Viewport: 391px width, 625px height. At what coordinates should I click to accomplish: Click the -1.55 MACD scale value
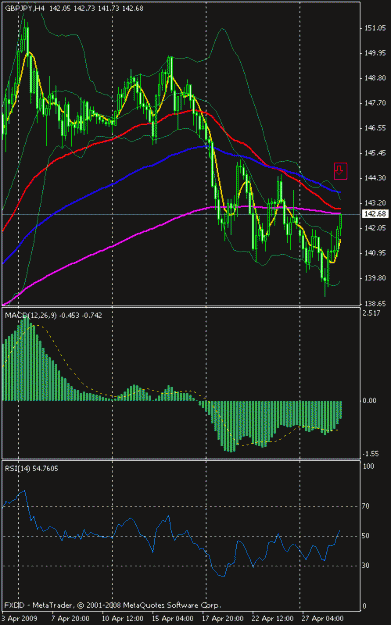[371, 454]
